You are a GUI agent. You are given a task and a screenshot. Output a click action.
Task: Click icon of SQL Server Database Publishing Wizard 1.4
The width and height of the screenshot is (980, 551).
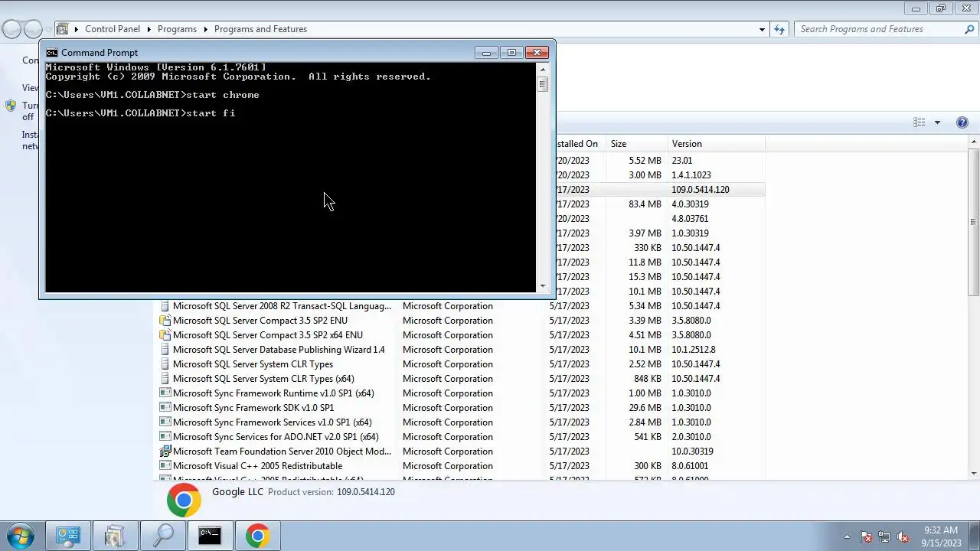(165, 350)
